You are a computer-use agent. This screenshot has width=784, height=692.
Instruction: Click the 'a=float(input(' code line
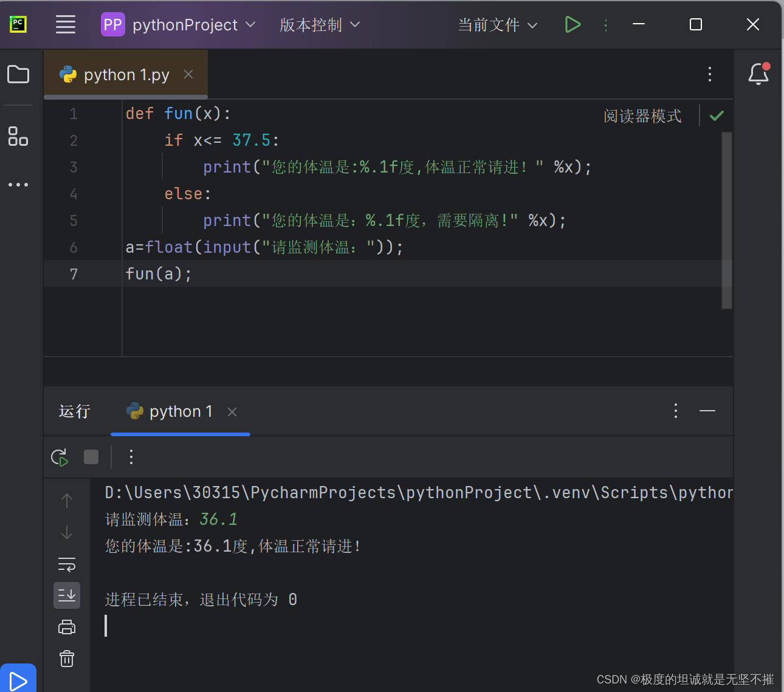(x=264, y=247)
